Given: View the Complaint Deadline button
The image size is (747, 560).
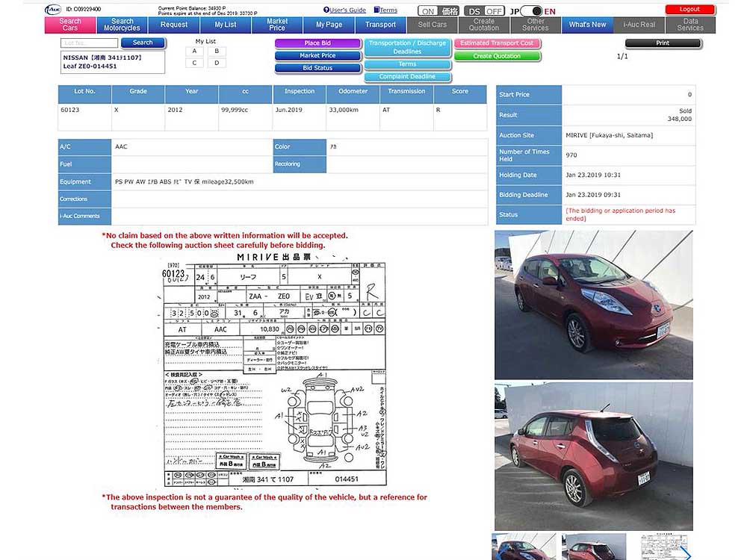Looking at the screenshot, I should tap(407, 77).
